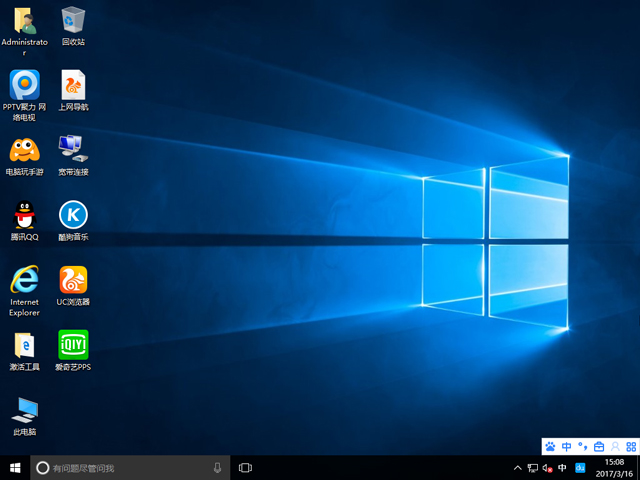Toggle Chinese/English mode on Baidu IME bar

point(567,447)
